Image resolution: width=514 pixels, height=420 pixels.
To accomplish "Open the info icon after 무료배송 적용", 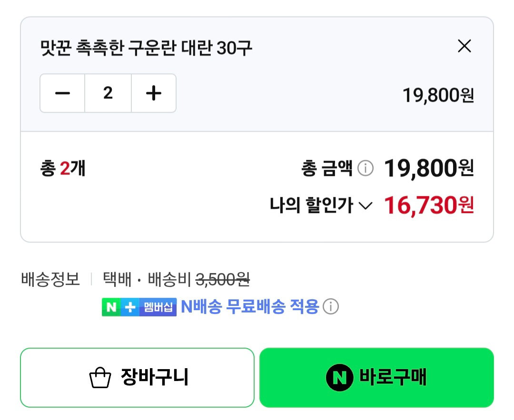I will pyautogui.click(x=330, y=307).
